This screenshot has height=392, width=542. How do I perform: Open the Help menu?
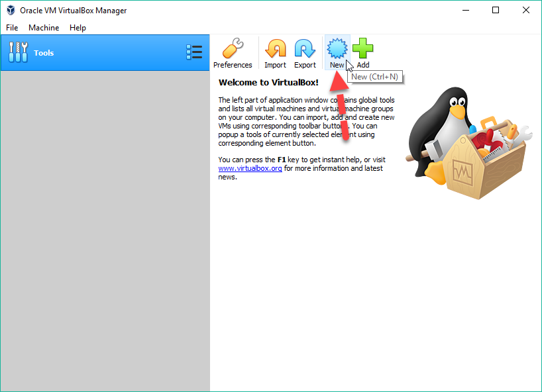(78, 28)
